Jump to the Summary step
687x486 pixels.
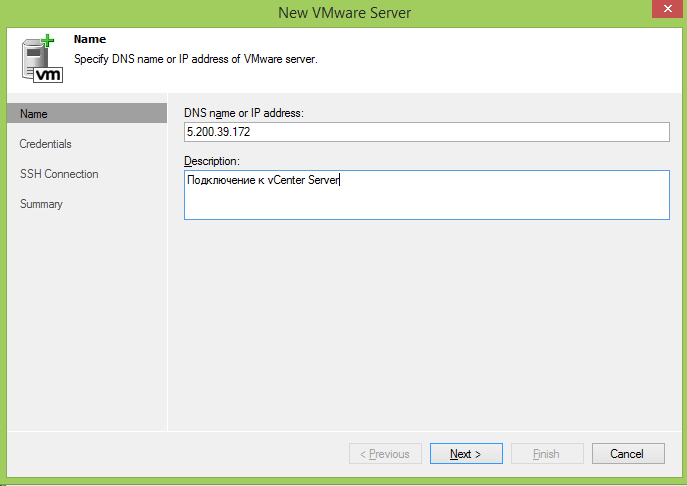[41, 204]
